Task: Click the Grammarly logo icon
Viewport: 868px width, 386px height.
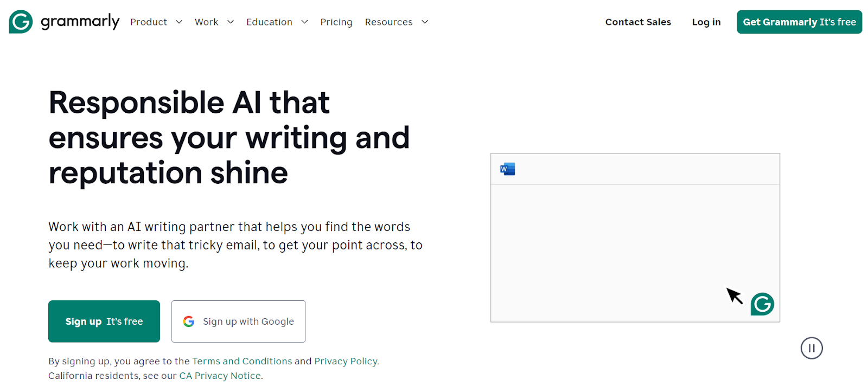Action: (x=21, y=22)
